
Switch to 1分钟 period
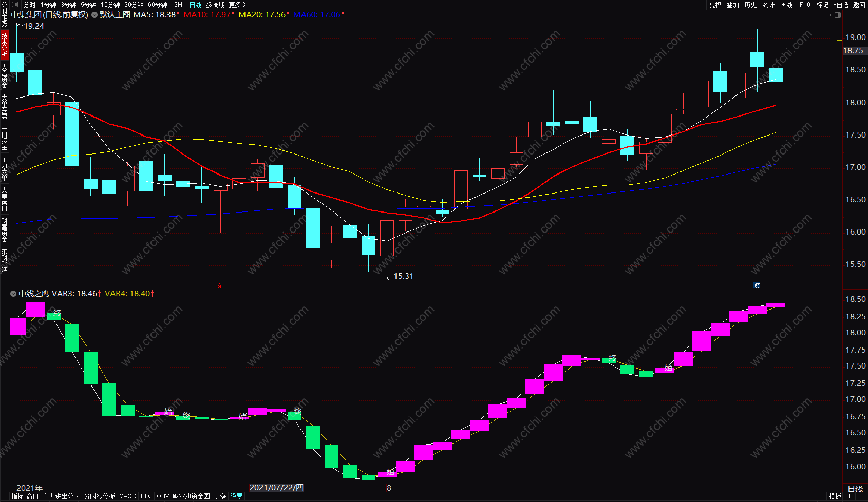point(49,5)
